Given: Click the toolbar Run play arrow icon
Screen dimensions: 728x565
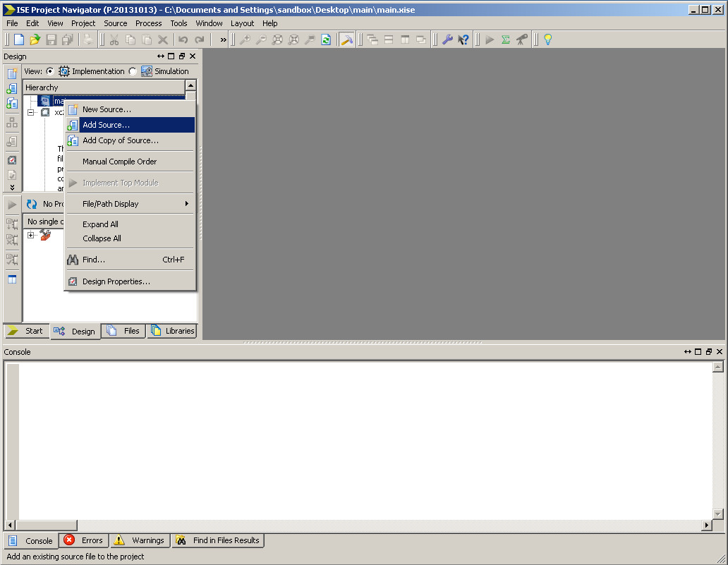Looking at the screenshot, I should pyautogui.click(x=490, y=40).
